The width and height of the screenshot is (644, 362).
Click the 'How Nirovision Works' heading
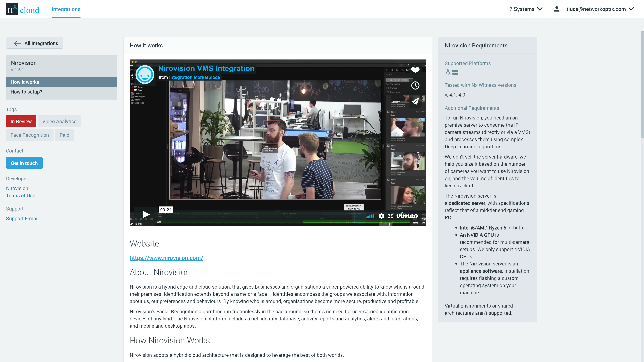[170, 341]
